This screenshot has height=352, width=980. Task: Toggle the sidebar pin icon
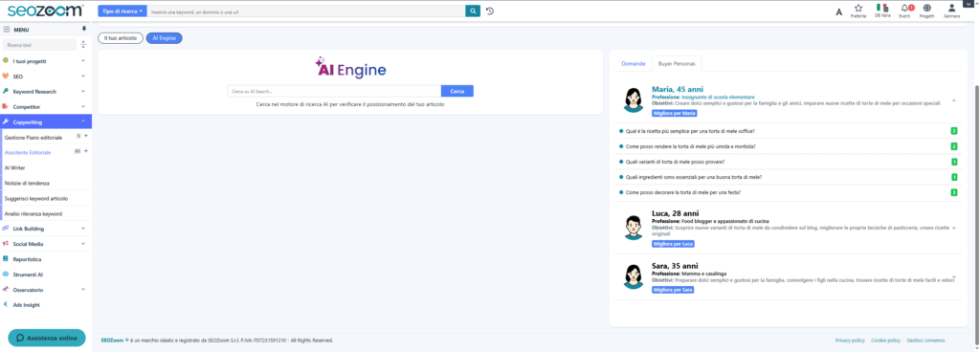[x=84, y=30]
